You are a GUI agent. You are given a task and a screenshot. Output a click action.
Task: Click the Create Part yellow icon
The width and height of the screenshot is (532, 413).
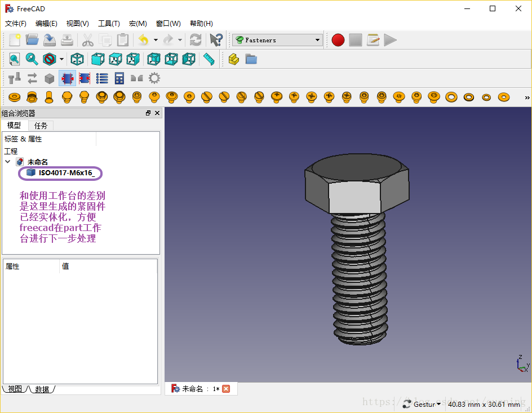point(234,59)
